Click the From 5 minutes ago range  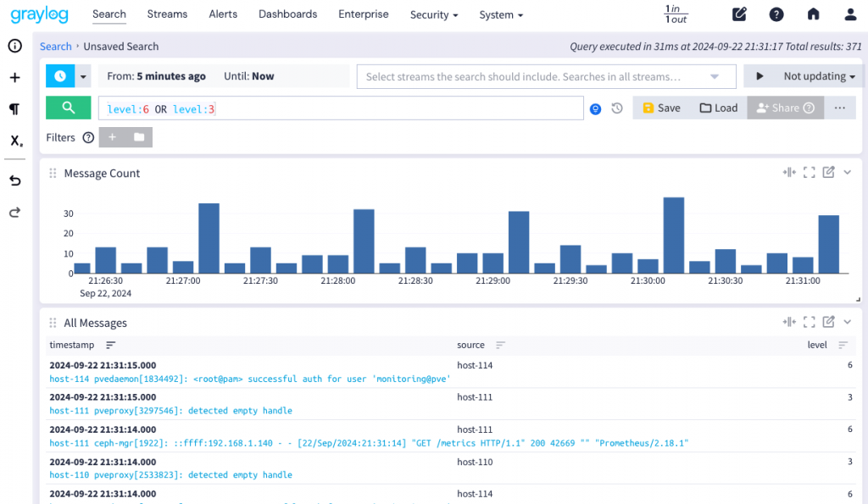point(156,76)
